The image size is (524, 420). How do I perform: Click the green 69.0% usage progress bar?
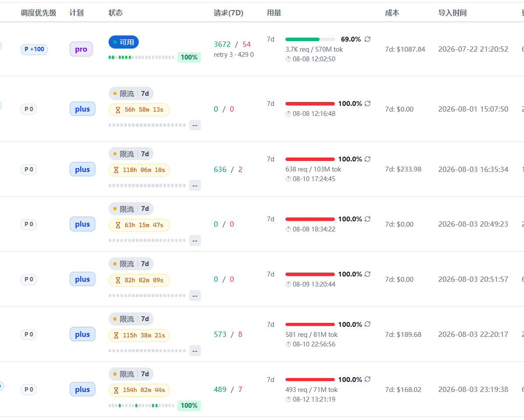(310, 39)
